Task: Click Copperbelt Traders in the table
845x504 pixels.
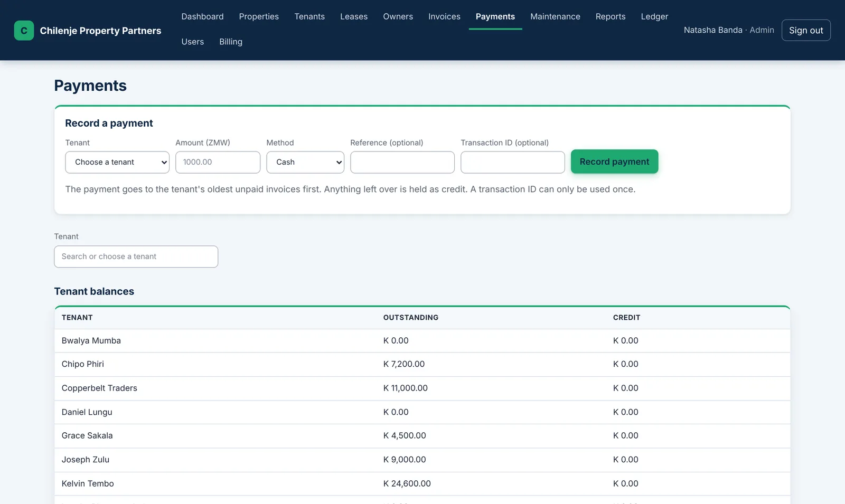Action: (99, 388)
